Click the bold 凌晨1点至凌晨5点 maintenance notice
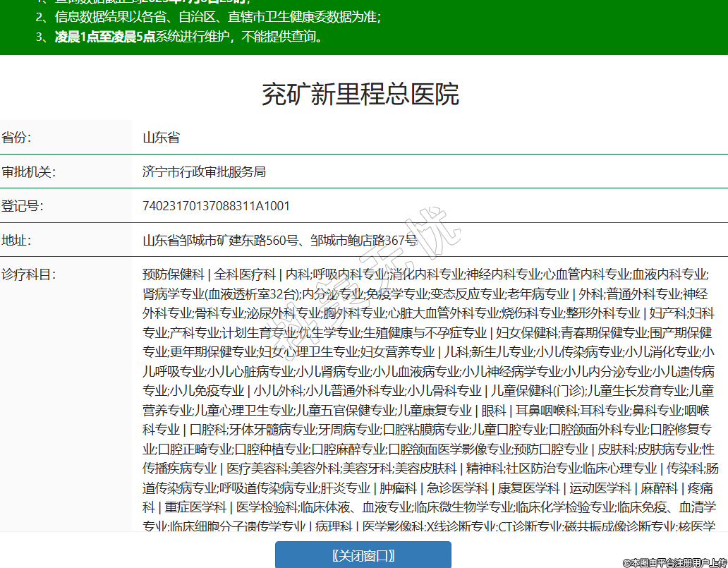The width and height of the screenshot is (728, 568). coord(104,37)
